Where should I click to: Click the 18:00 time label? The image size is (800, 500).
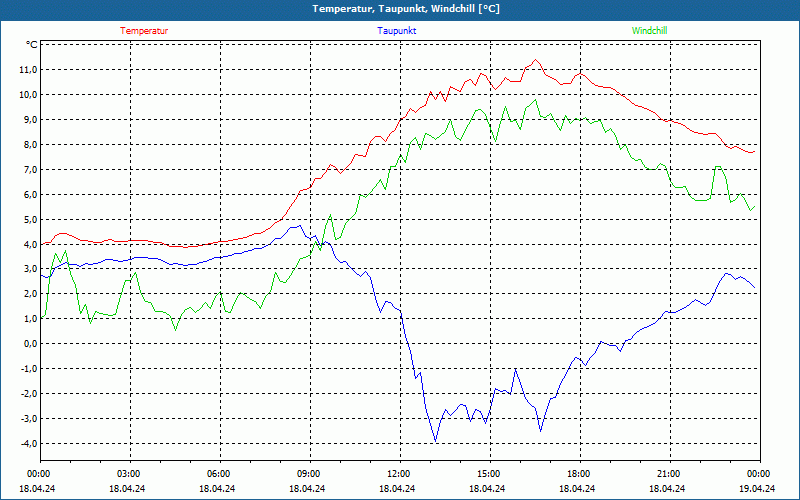point(580,474)
